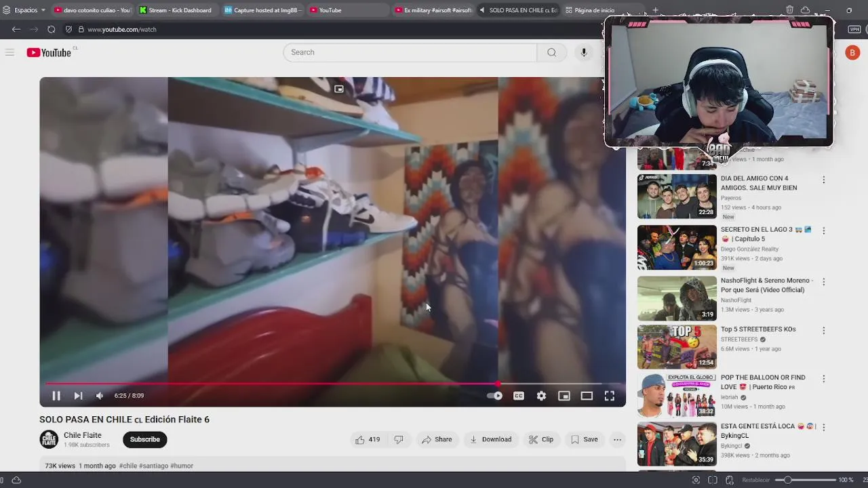
Task: Open a new browser tab
Action: click(x=655, y=10)
